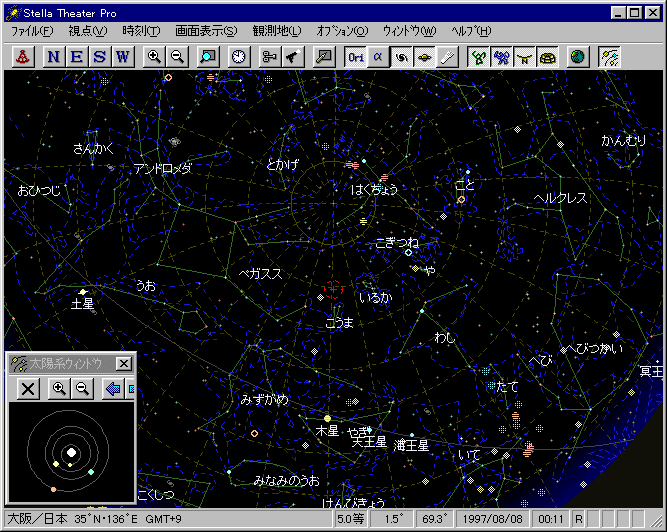The width and height of the screenshot is (667, 532).
Task: Open the object search magnifier tool
Action: pos(208,57)
